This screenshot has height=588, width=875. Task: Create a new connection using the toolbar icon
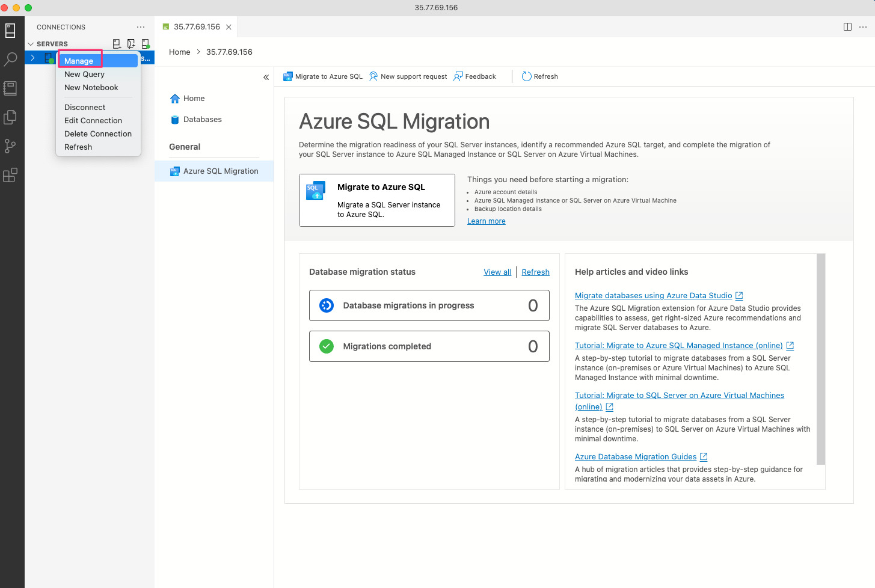(117, 43)
